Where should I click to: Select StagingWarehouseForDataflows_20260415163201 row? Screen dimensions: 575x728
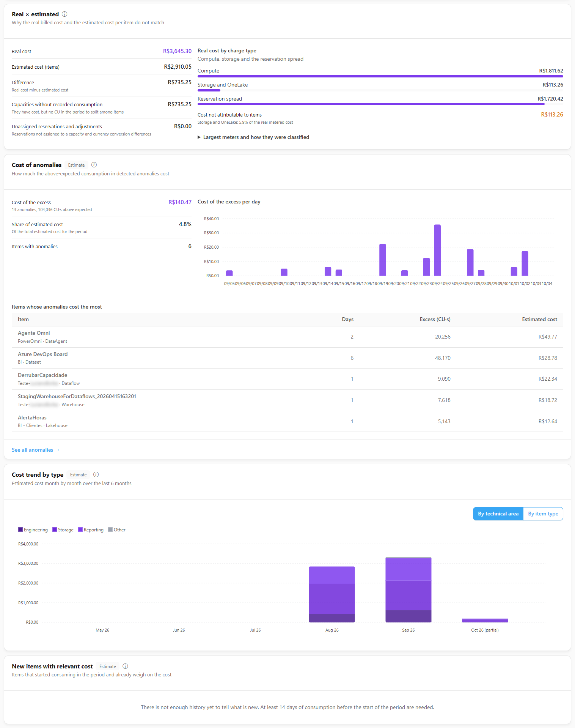tap(287, 400)
